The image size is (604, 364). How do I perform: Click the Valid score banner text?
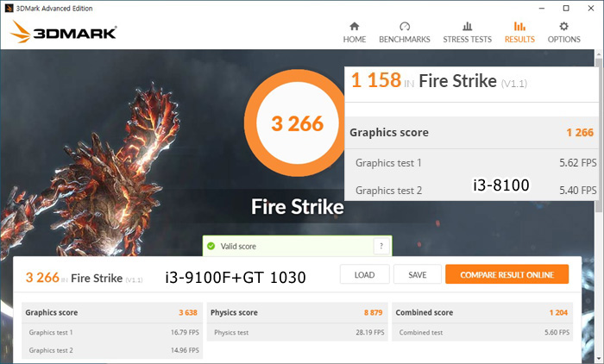[238, 246]
